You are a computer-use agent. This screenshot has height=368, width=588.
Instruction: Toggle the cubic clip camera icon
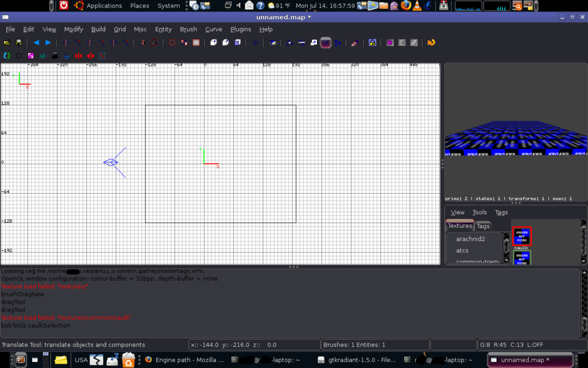(x=273, y=43)
